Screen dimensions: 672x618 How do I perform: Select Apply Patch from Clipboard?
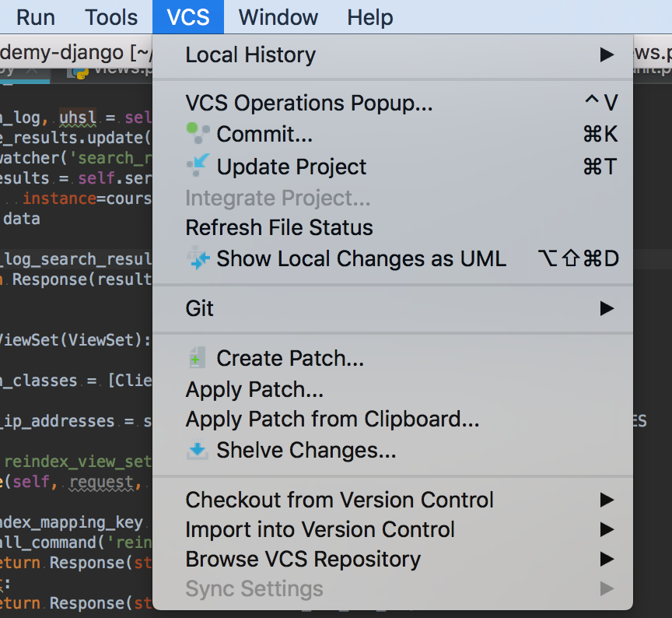[x=332, y=419]
